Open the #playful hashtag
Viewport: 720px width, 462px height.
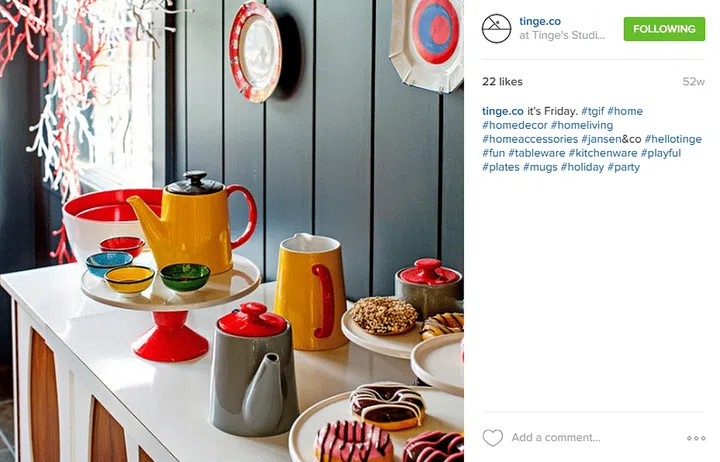[x=661, y=153]
